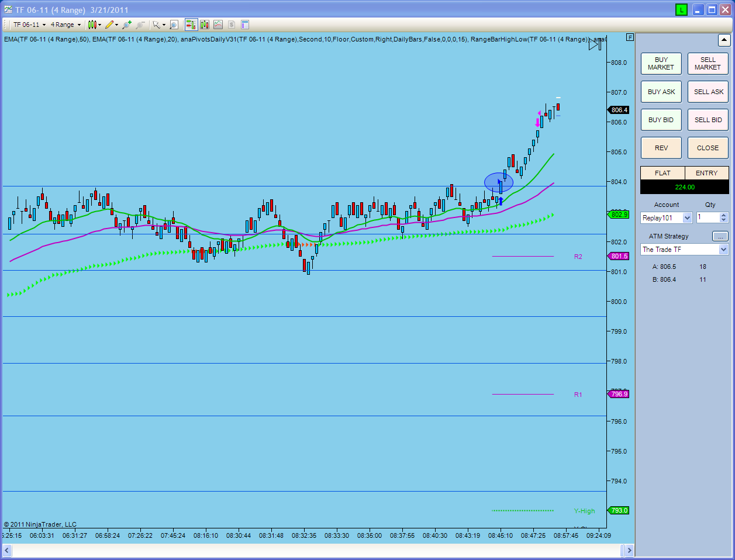Viewport: 735px width, 560px height.
Task: Click the zoom frame magnifier icon
Action: (x=174, y=25)
